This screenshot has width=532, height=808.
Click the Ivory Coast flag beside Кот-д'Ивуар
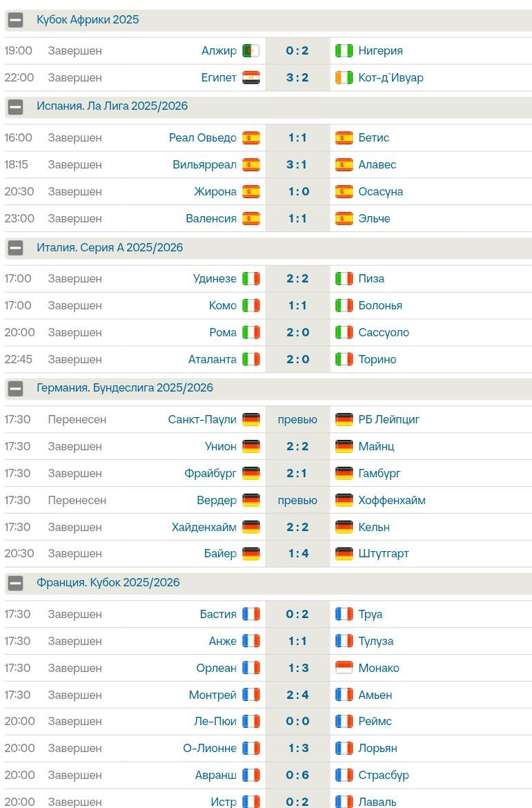click(344, 77)
